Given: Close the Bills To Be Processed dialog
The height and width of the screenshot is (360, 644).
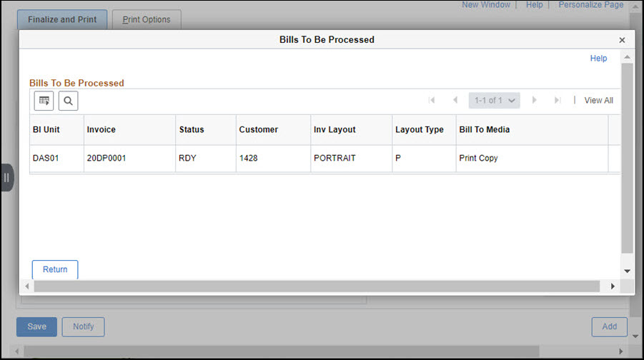Looking at the screenshot, I should tap(622, 40).
